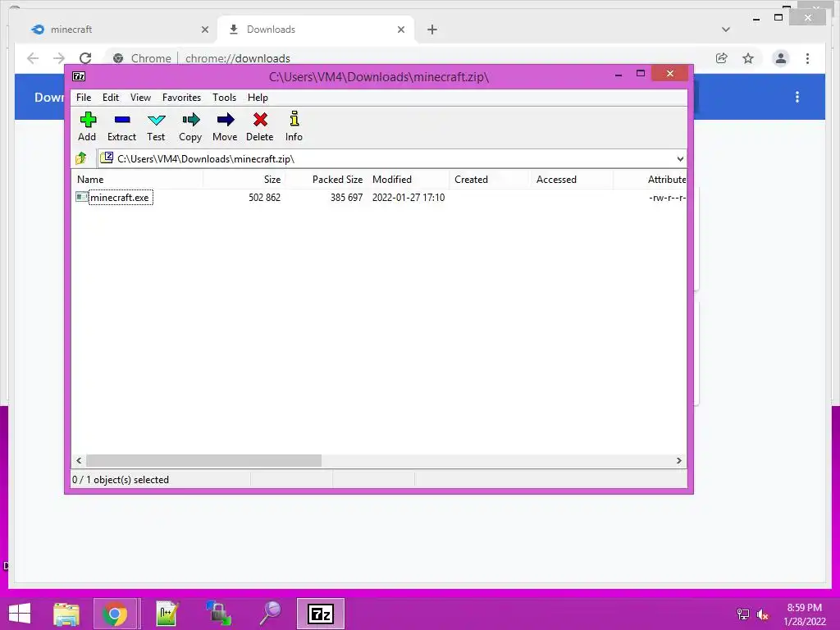
Task: Click the scrollbar left arrow
Action: click(x=80, y=461)
